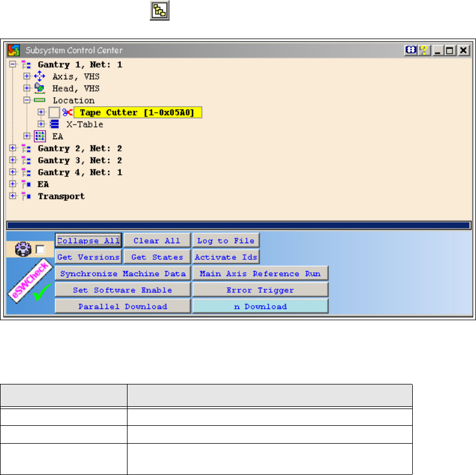Click the Subsystem Control Center app icon
The height and width of the screenshot is (475, 476).
coord(13,50)
